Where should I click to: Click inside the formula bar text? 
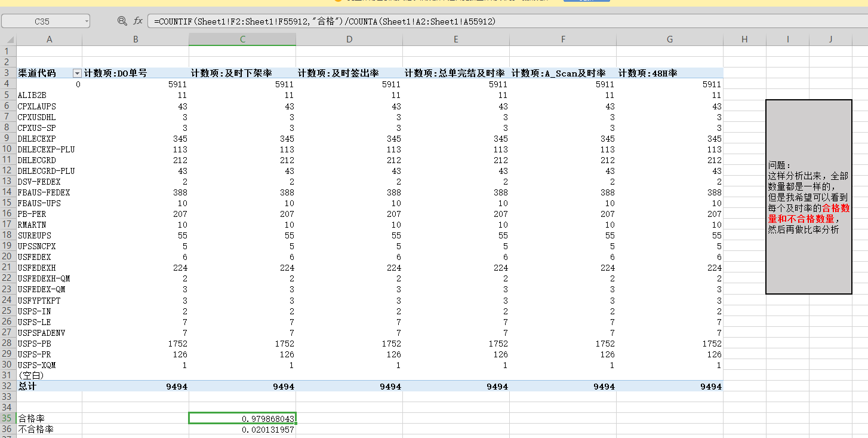[418, 21]
